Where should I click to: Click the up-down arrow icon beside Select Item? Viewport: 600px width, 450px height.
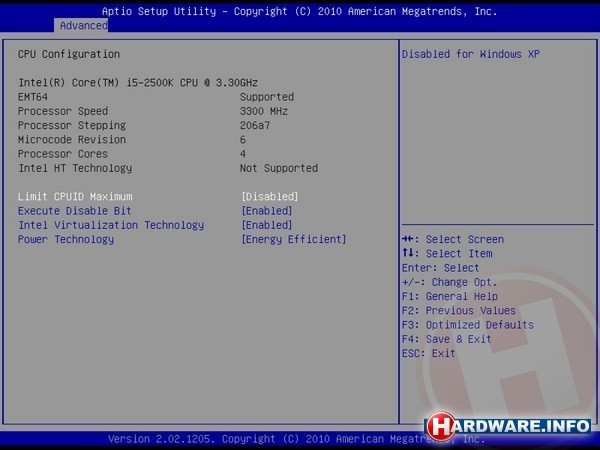point(409,254)
